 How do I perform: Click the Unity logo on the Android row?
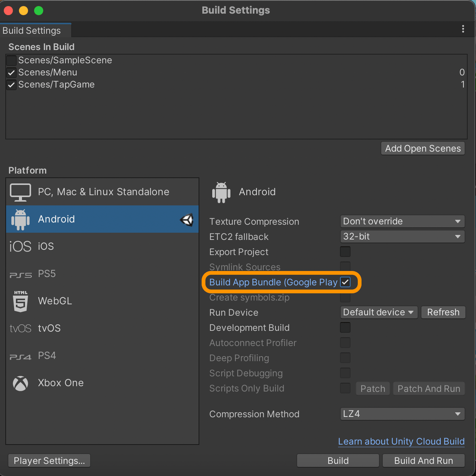[x=186, y=219]
